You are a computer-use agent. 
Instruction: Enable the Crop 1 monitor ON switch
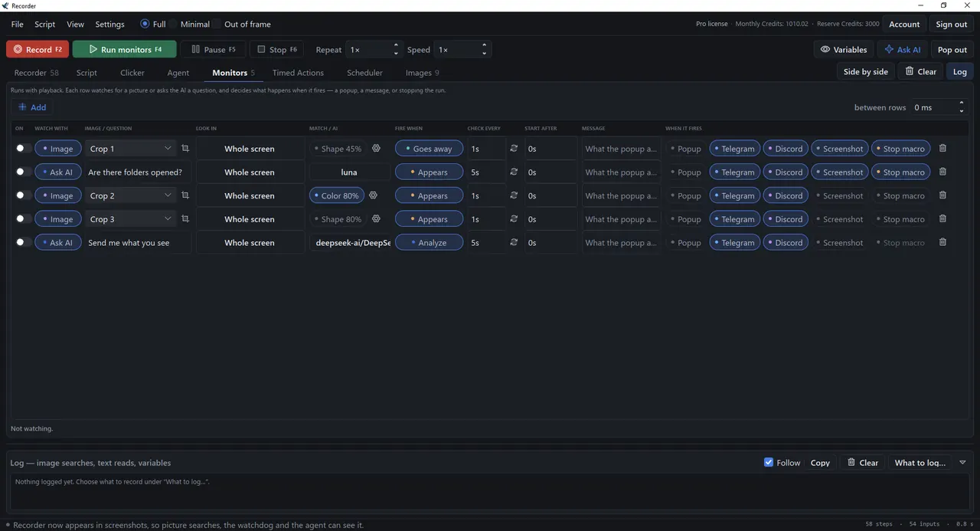pyautogui.click(x=23, y=149)
